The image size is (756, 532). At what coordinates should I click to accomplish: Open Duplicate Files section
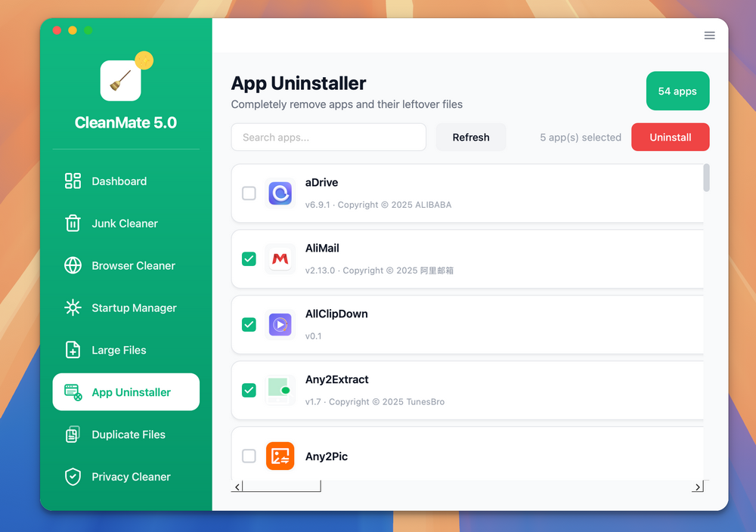(125, 435)
